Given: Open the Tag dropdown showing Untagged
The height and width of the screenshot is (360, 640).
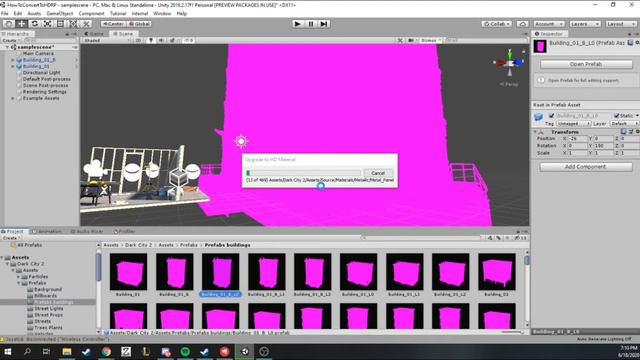Looking at the screenshot, I should tap(573, 123).
